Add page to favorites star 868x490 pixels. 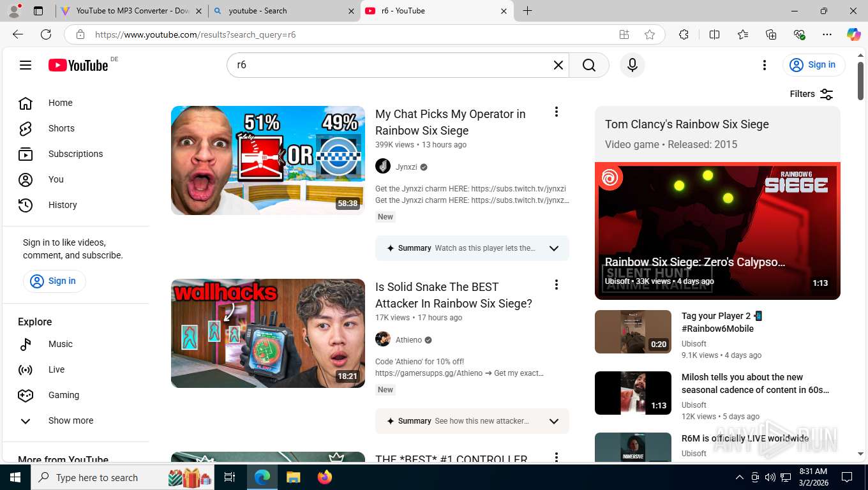(650, 34)
